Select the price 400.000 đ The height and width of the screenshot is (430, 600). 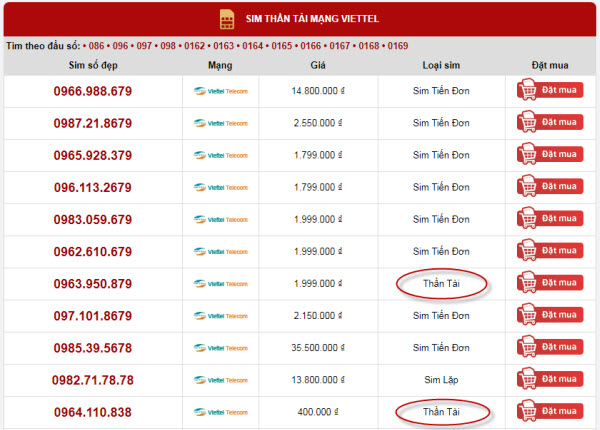318,412
